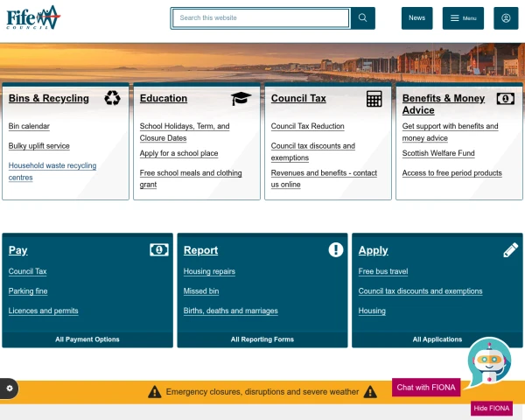Open the user account icon
The height and width of the screenshot is (420, 525).
pos(506,18)
